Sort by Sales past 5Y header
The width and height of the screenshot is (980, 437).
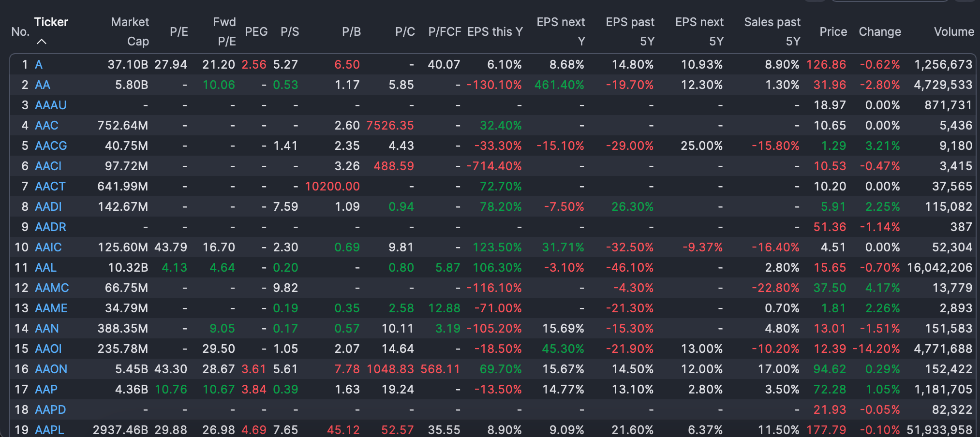[772, 31]
